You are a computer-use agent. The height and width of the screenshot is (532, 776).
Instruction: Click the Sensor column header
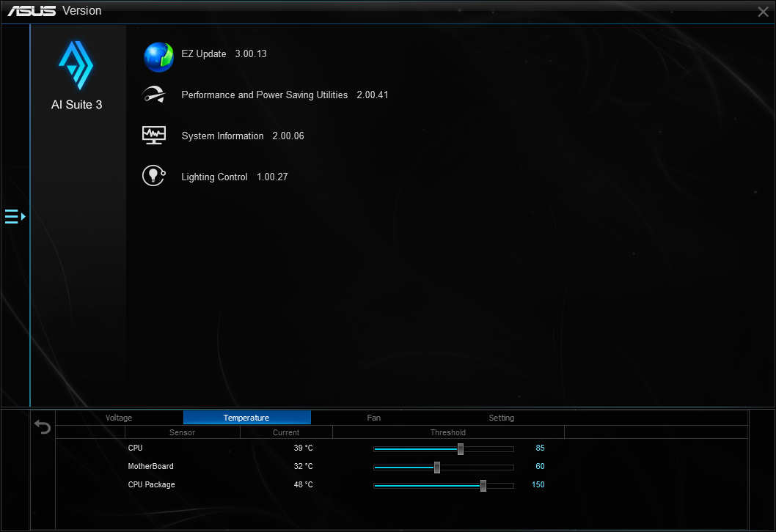coord(182,432)
